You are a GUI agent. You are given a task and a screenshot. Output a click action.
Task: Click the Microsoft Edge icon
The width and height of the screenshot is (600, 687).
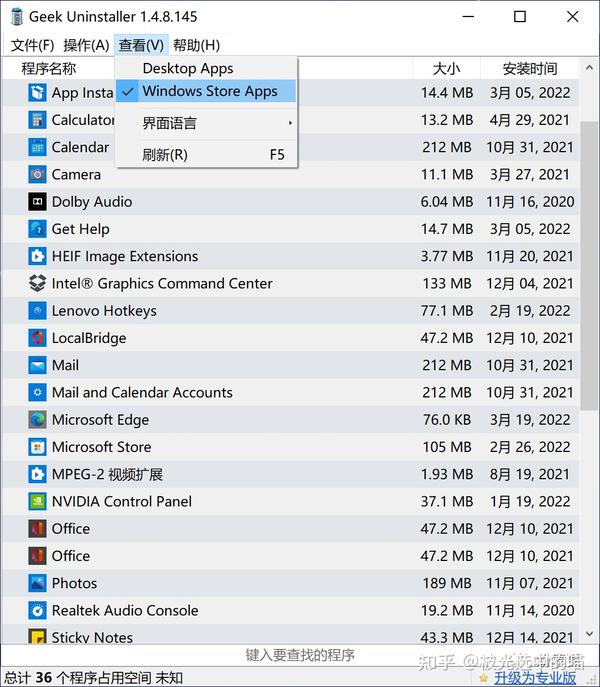37,419
